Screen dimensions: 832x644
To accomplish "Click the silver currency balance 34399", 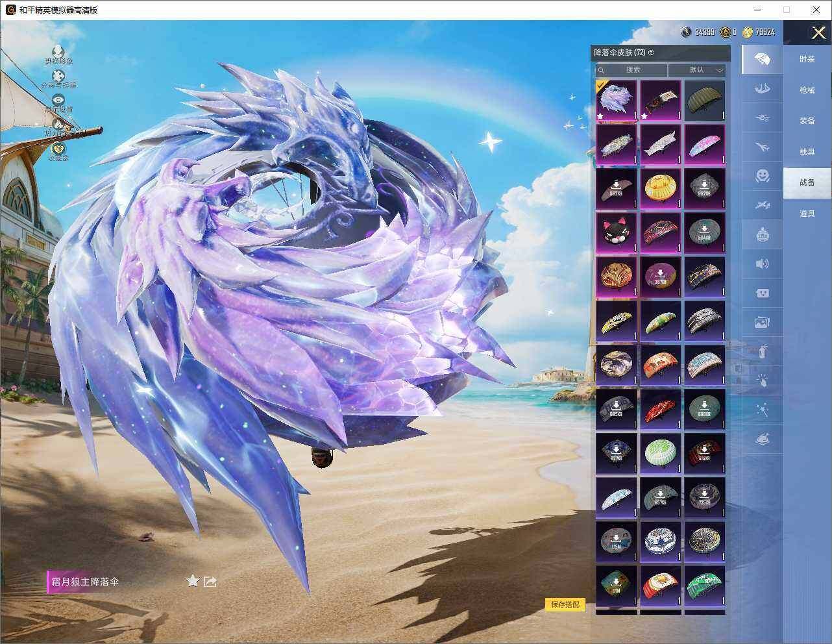I will [x=698, y=32].
